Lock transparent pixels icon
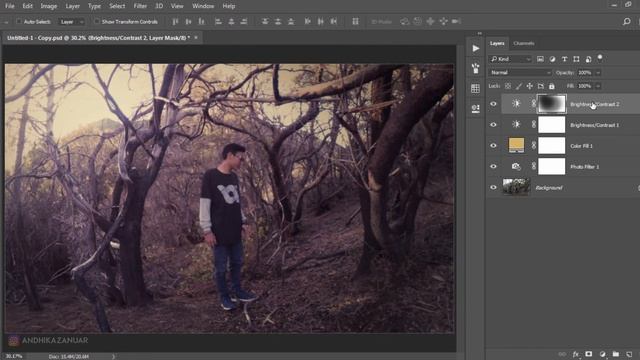 click(x=508, y=86)
